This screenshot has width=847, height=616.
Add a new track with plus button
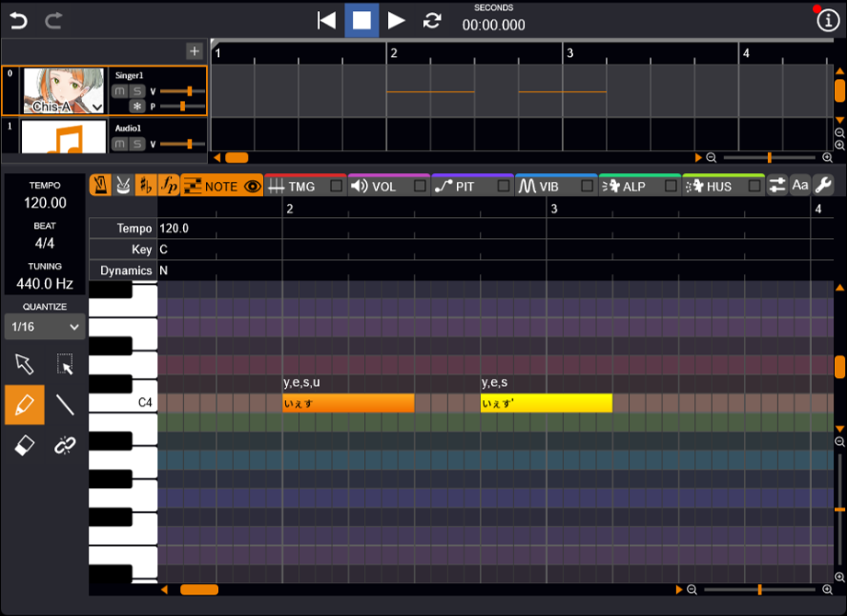click(194, 51)
